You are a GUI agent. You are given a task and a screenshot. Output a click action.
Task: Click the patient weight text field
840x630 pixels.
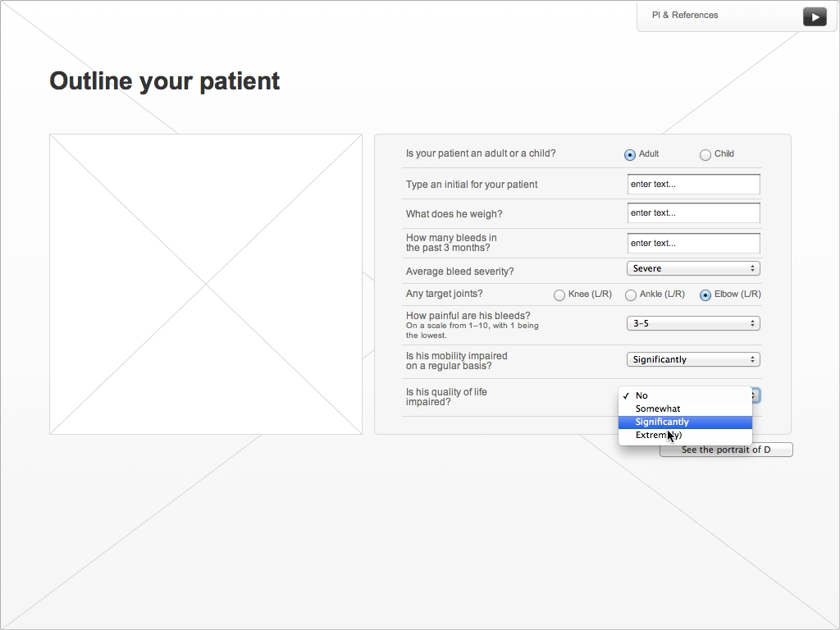coord(693,213)
